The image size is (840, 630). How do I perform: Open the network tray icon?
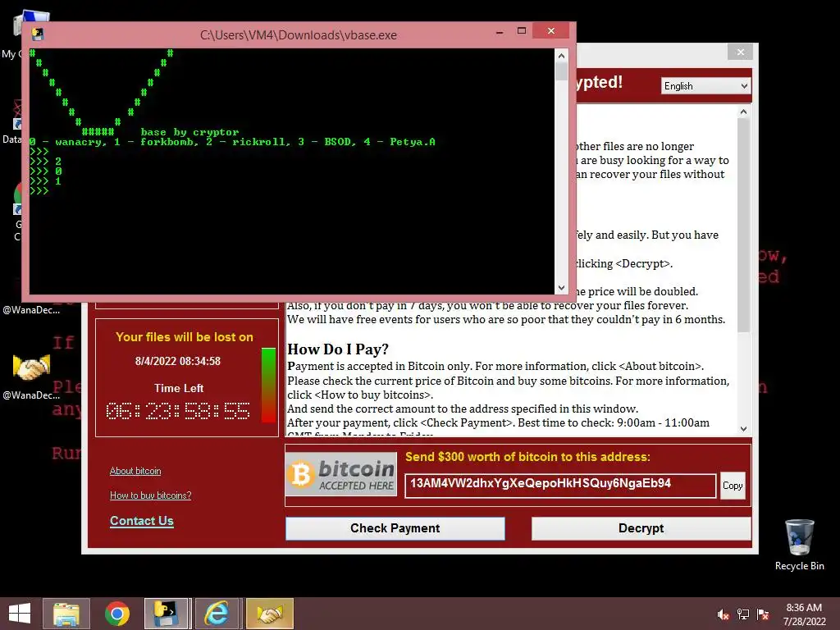coord(743,614)
